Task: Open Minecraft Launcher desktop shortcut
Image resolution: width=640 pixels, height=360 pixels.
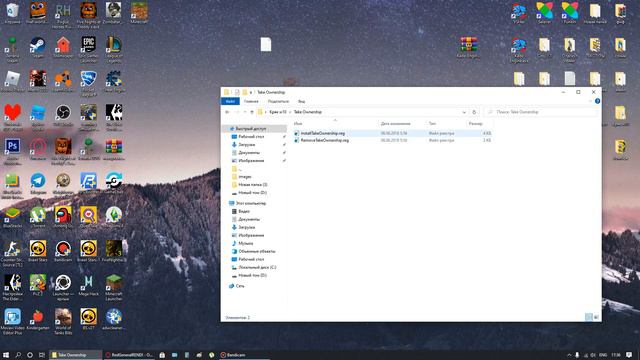Action: pos(114,287)
